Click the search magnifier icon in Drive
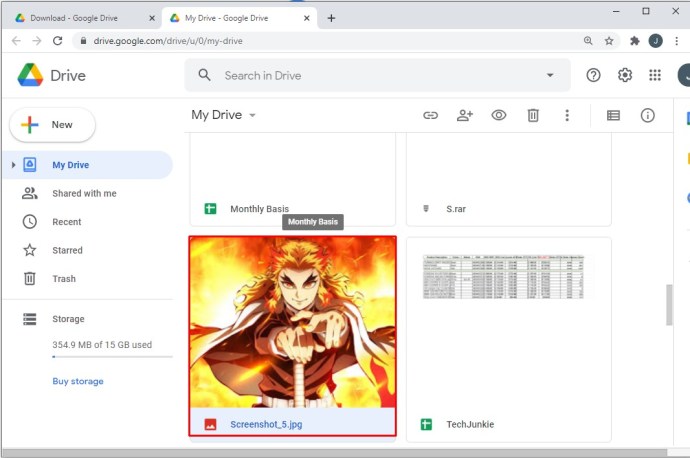Image resolution: width=690 pixels, height=458 pixels. pos(204,75)
